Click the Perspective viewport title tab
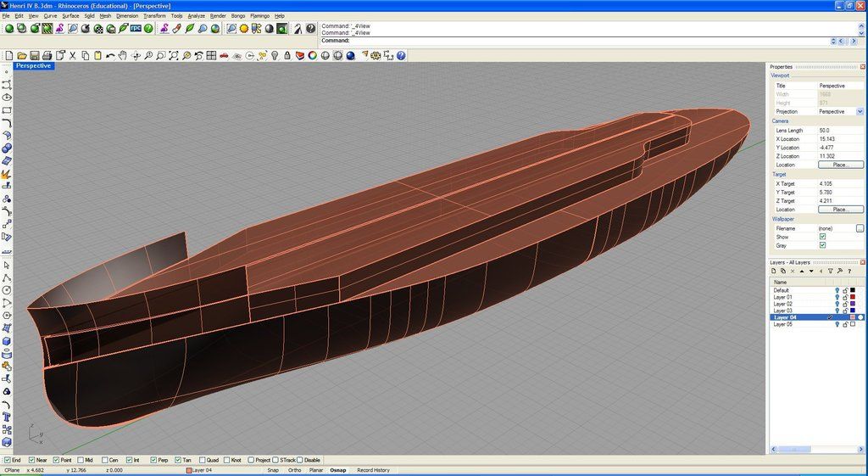The height and width of the screenshot is (476, 868). (x=33, y=66)
